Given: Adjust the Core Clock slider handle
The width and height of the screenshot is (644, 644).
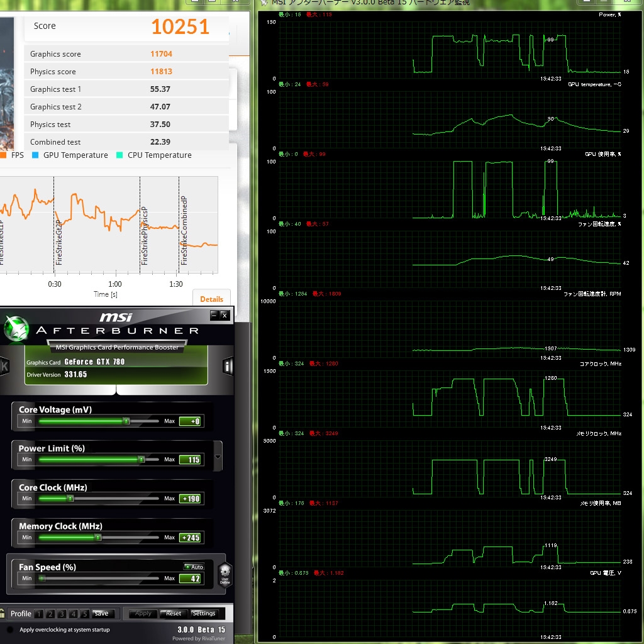Looking at the screenshot, I should [x=70, y=499].
